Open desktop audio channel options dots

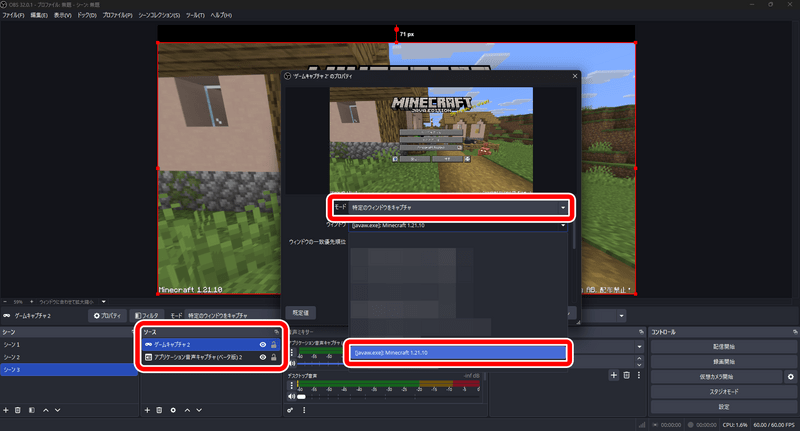(292, 386)
